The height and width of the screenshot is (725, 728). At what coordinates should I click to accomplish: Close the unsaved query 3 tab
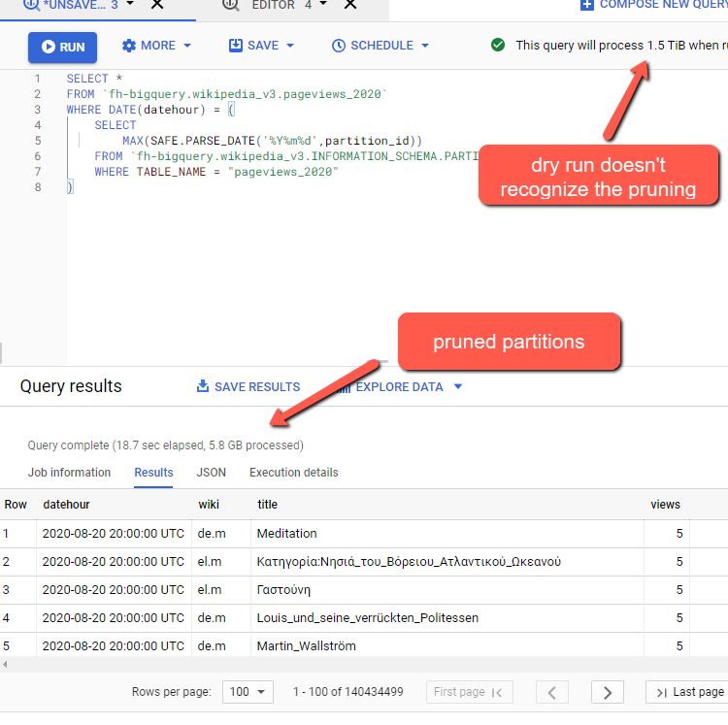click(157, 5)
